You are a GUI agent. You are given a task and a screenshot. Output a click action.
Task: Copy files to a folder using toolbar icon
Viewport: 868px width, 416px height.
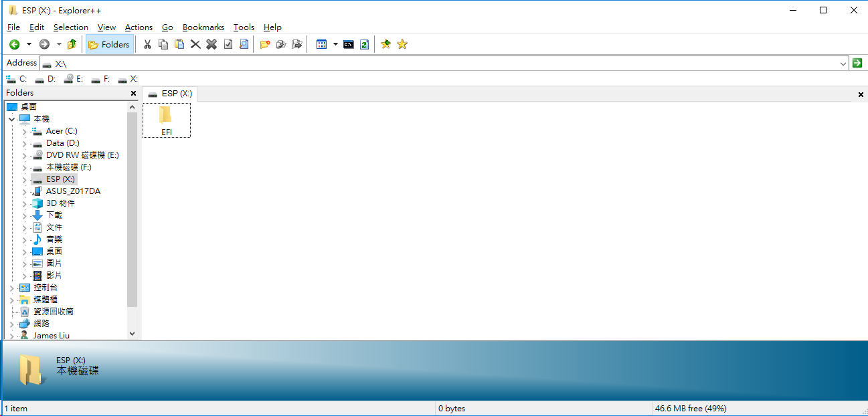[281, 44]
